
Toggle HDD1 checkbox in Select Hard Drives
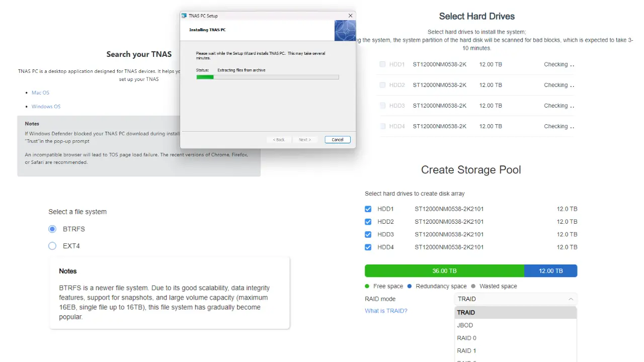(x=382, y=64)
